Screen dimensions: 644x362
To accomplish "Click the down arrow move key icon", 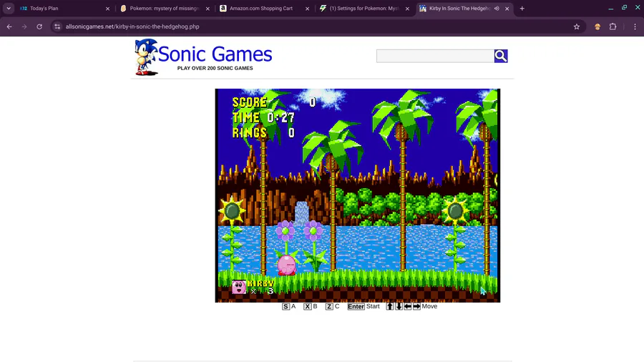I will (399, 307).
